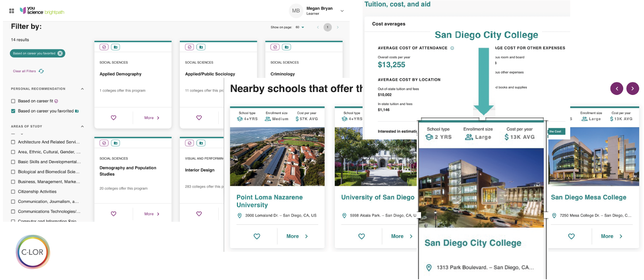644x280 pixels.
Task: Favorite Applied Demography with the heart icon
Action: coord(113,118)
